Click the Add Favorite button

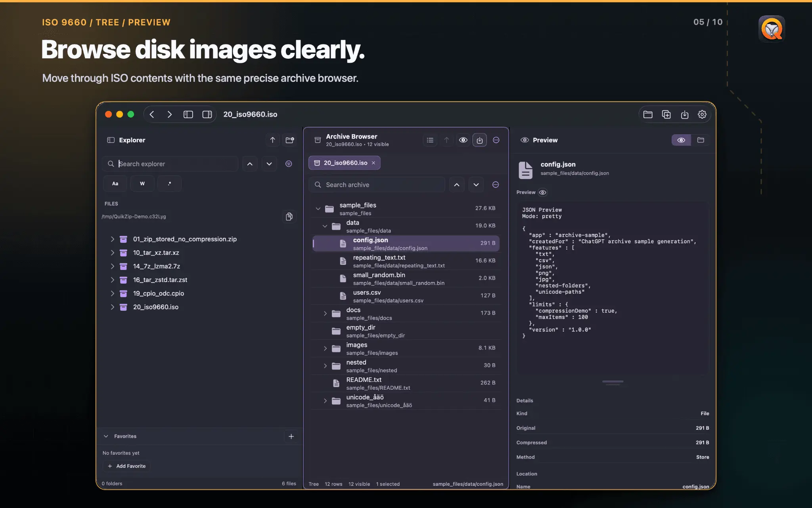(x=127, y=466)
